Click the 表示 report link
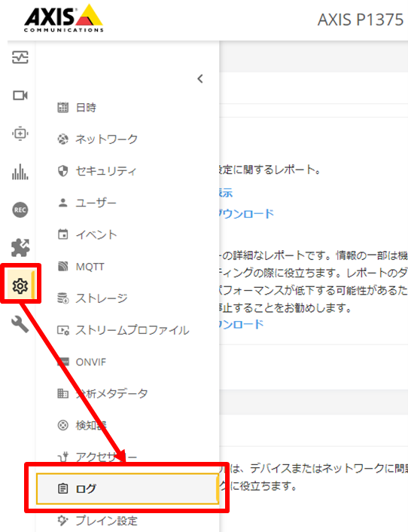 point(226,192)
